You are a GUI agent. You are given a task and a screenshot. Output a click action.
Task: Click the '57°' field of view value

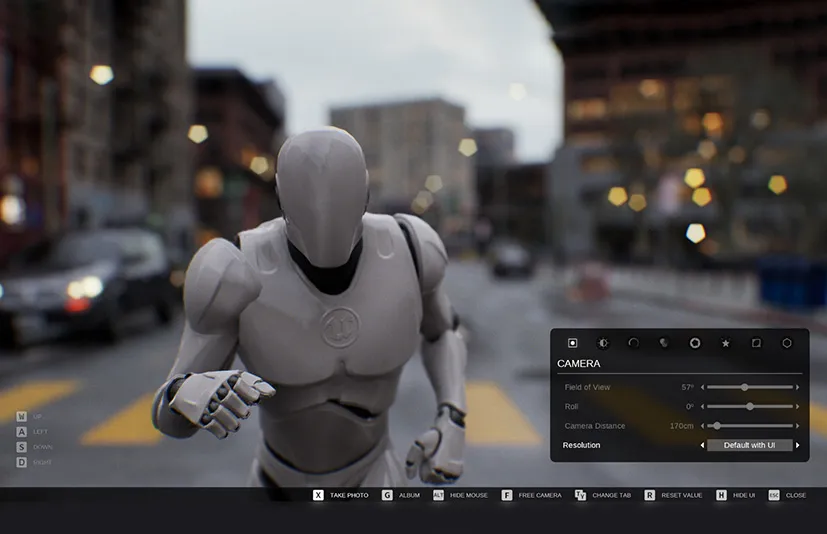pos(687,387)
